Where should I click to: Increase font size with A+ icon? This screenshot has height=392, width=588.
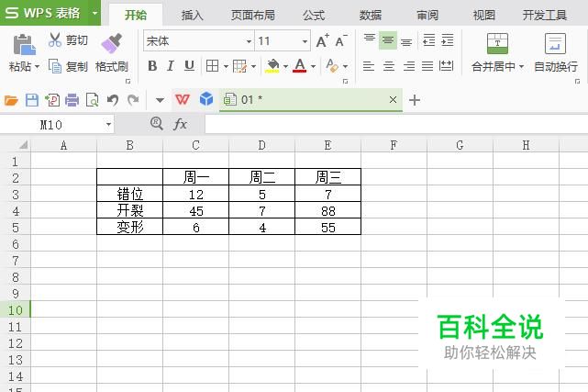(323, 40)
